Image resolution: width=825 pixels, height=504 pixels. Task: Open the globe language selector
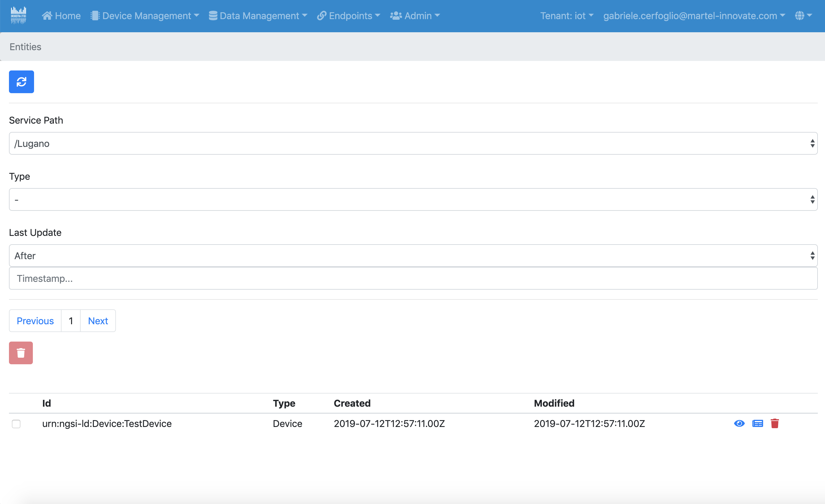point(803,16)
